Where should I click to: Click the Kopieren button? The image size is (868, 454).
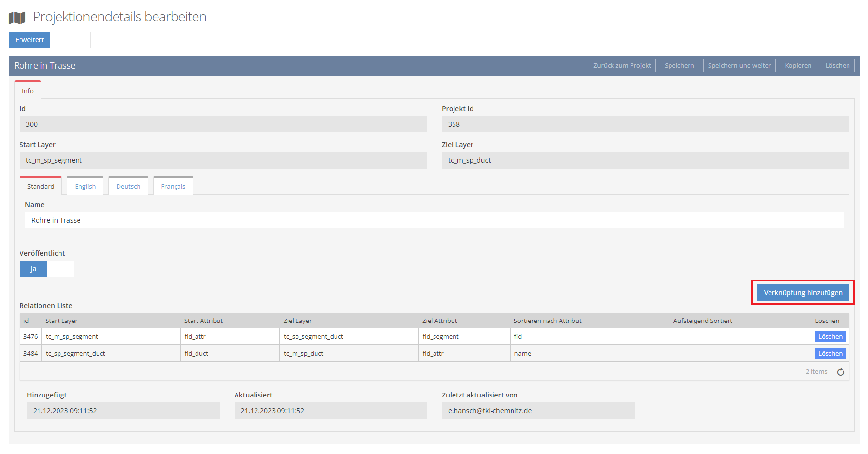[798, 66]
